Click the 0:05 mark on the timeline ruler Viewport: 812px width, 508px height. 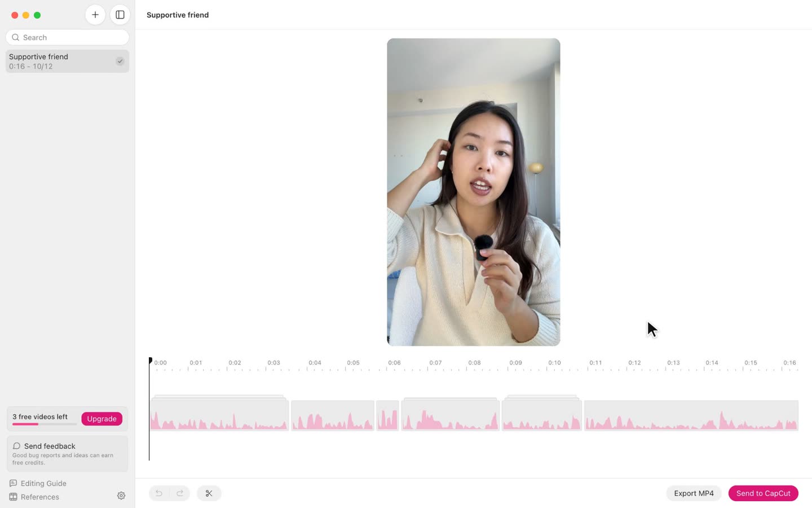pyautogui.click(x=353, y=363)
